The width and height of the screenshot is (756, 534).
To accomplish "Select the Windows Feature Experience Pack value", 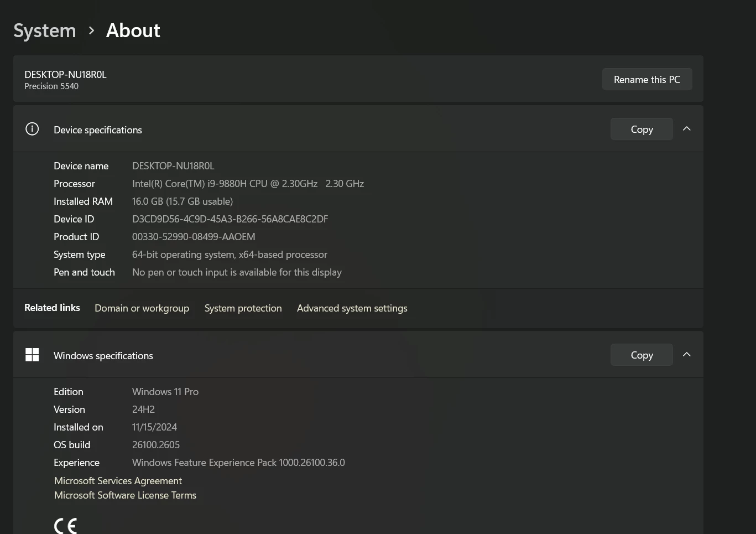I will click(238, 463).
